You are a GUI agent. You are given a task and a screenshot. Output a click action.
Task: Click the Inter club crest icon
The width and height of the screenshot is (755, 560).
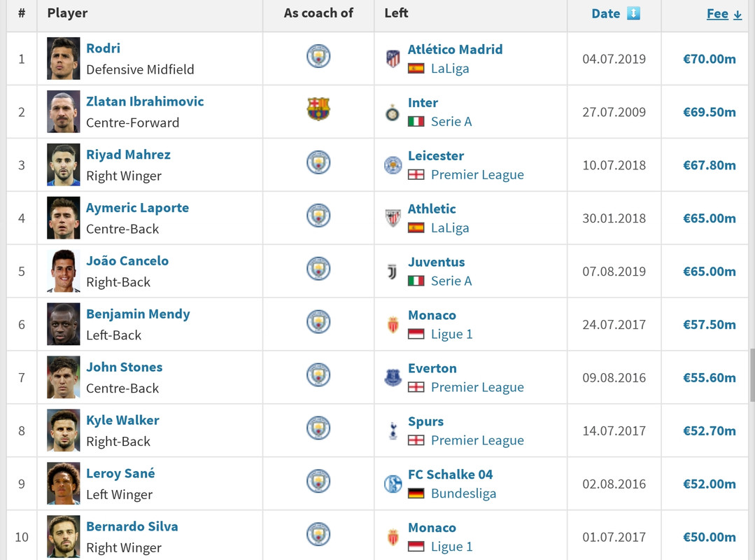(393, 113)
